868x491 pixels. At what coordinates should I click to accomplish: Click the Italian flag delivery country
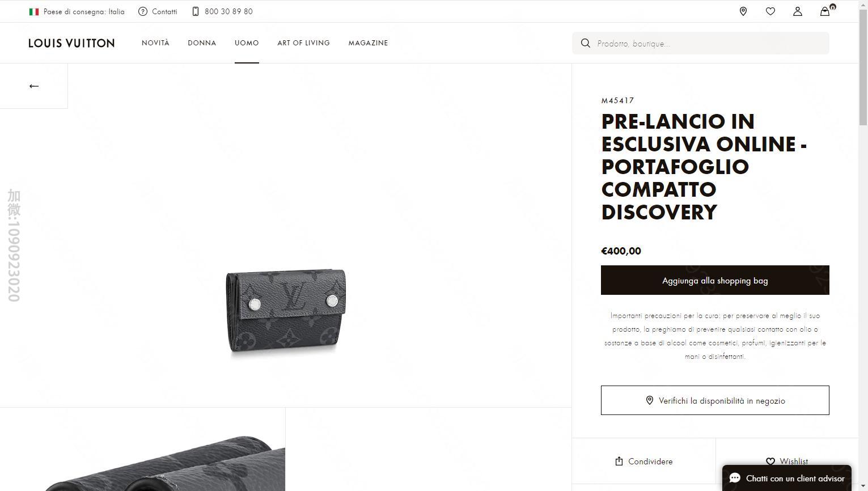[x=34, y=11]
